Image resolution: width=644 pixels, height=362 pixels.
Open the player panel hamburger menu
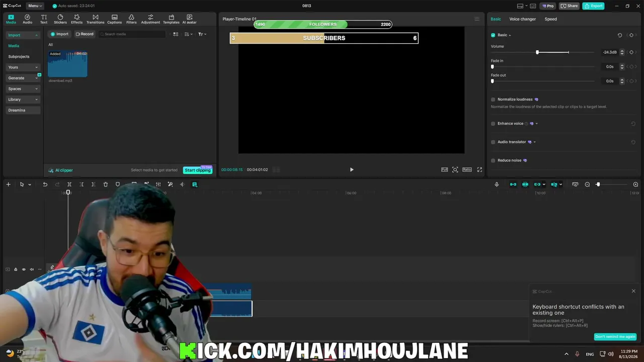(477, 19)
